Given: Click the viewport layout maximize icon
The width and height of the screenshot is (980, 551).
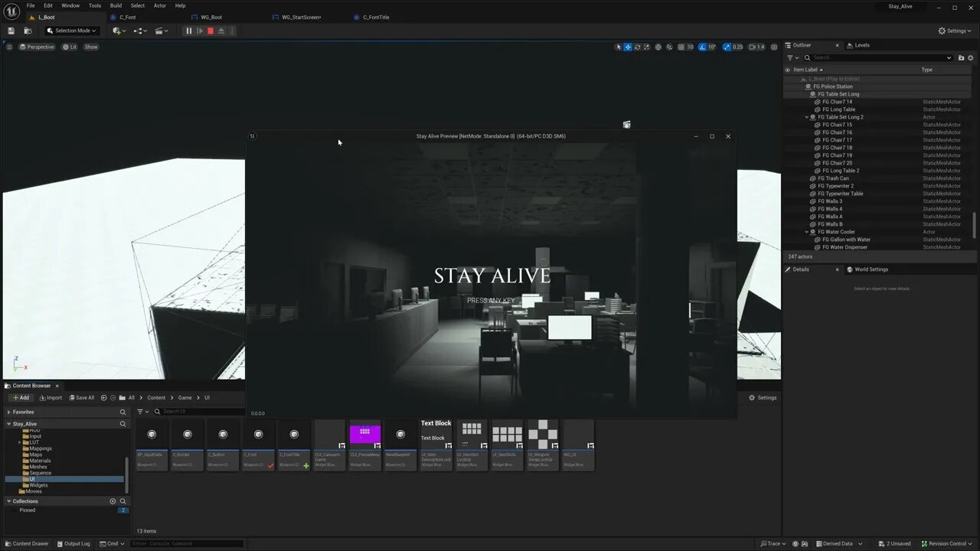Looking at the screenshot, I should 774,47.
